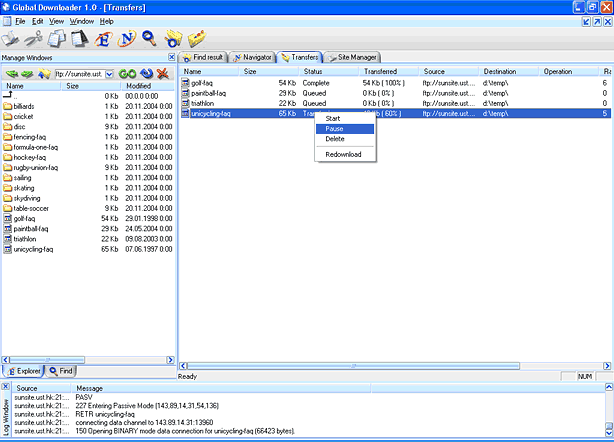Open the Edit menu
Image resolution: width=614 pixels, height=442 pixels.
click(x=38, y=21)
